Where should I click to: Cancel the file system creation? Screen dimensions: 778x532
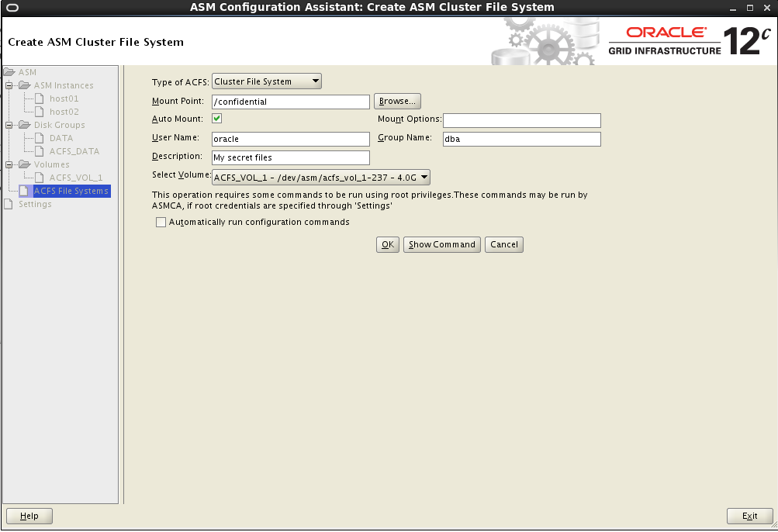503,244
